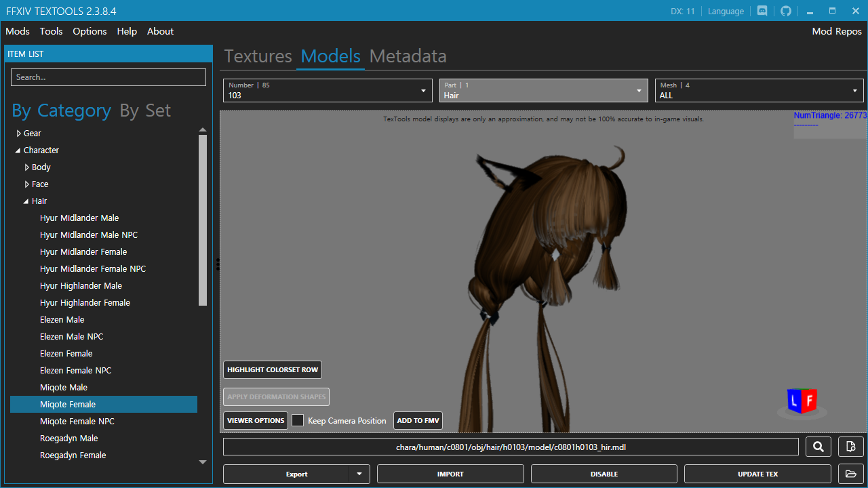Viewport: 868px width, 488px height.
Task: Click the copy file path icon button
Action: (851, 447)
